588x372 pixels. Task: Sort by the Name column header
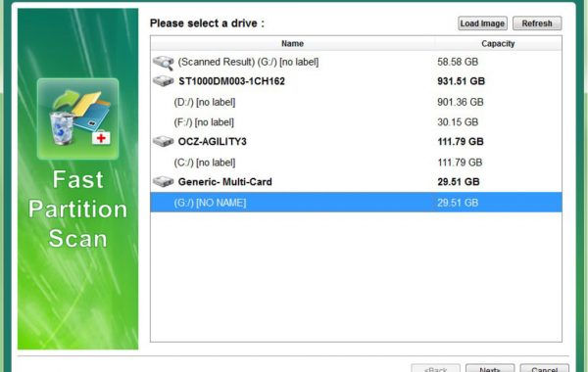(x=292, y=43)
